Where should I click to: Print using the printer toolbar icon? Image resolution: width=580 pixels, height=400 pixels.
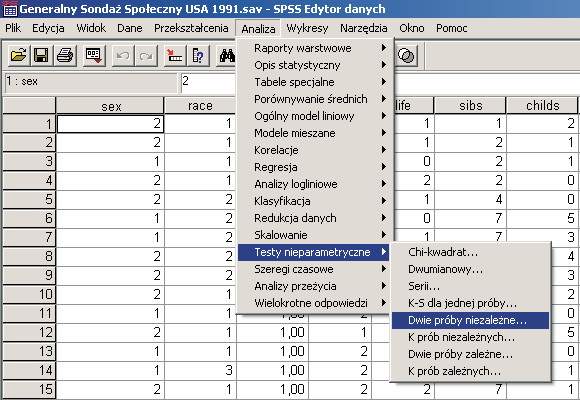65,56
